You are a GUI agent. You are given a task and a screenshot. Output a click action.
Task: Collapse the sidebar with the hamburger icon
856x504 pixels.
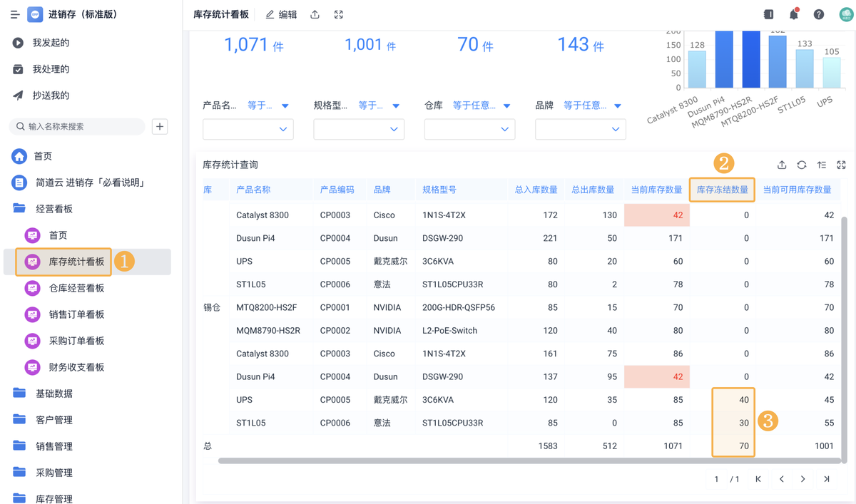[x=14, y=14]
